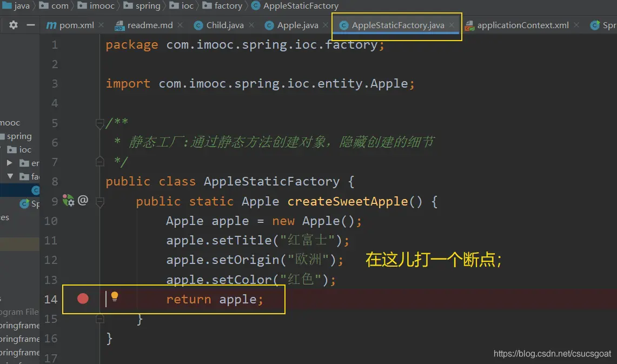Click the 'createSweetApple' method name

[x=348, y=202]
